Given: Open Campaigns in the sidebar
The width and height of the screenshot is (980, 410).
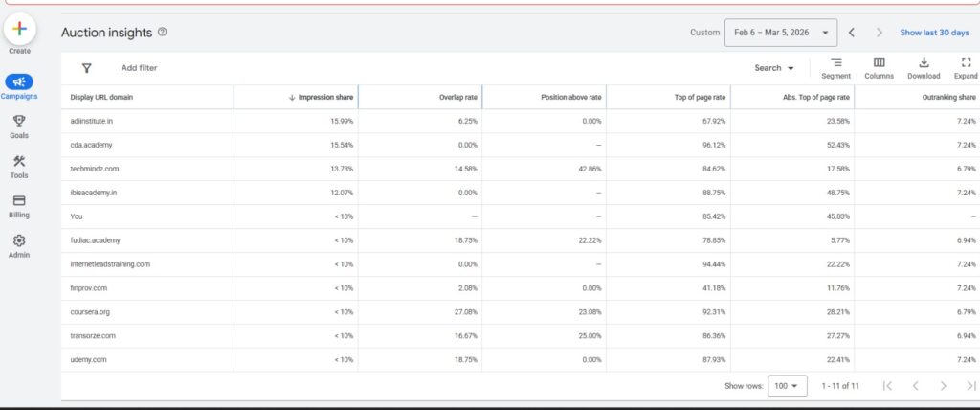Looking at the screenshot, I should point(19,83).
